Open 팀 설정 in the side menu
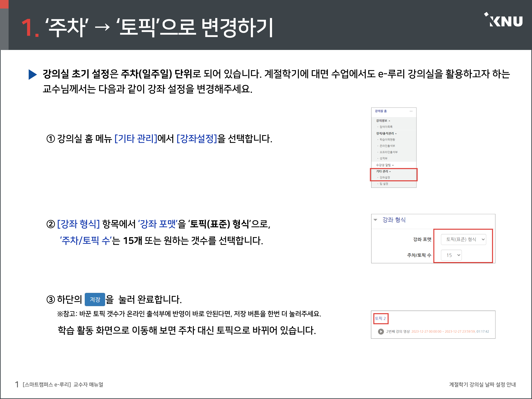532x399 pixels. [384, 184]
